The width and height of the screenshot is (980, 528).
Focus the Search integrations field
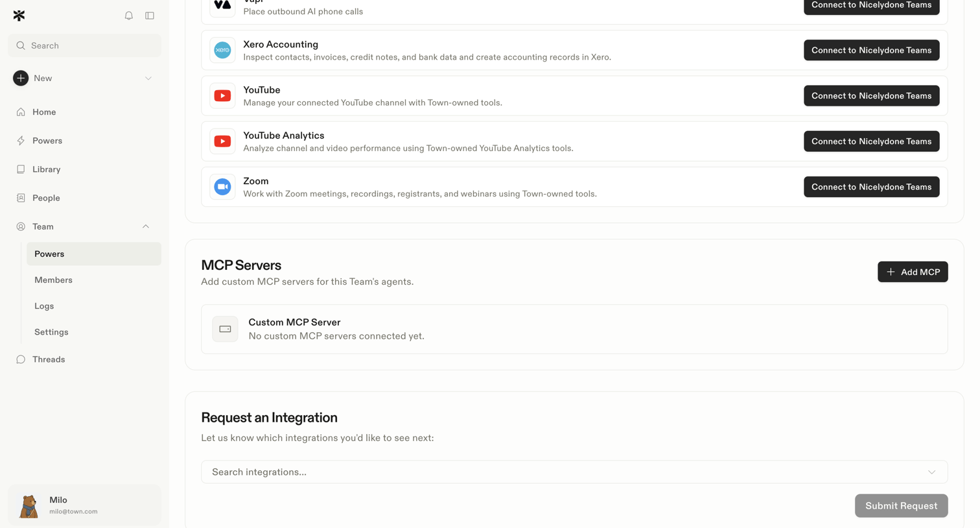coord(574,472)
